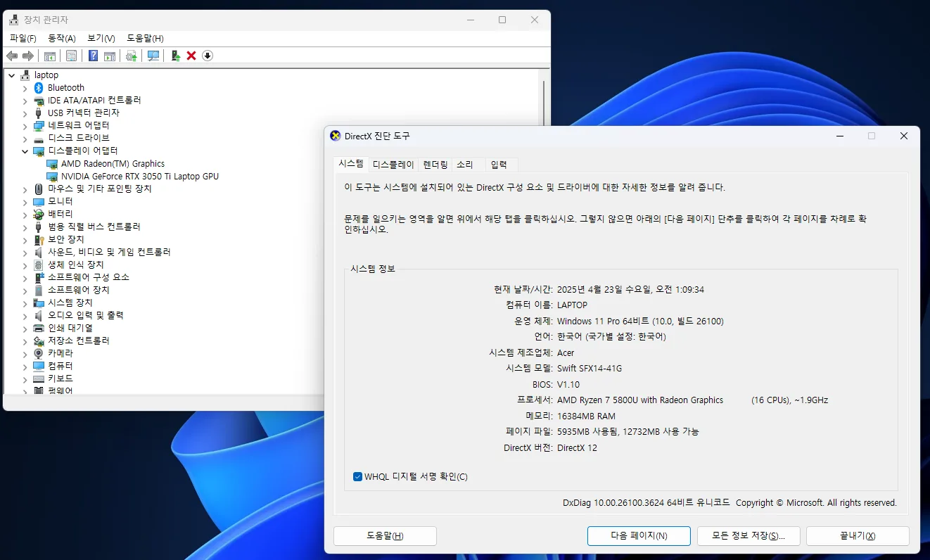Expand the 네트워크 어댑터 chevron

click(x=25, y=126)
